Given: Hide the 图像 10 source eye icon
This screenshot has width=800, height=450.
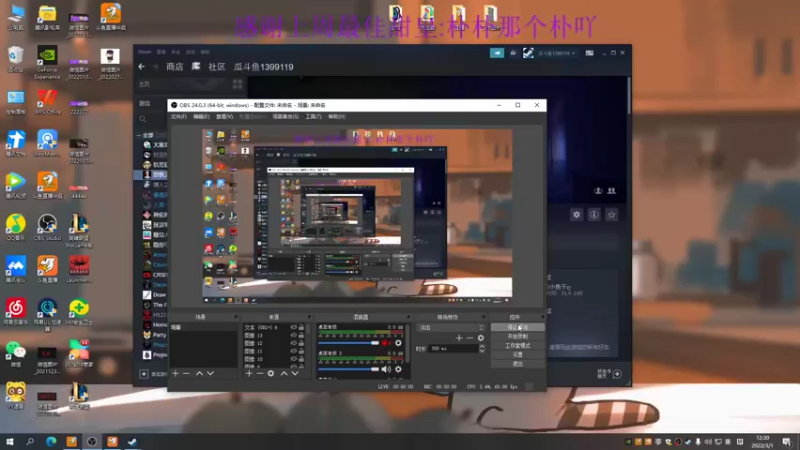Looking at the screenshot, I should [x=293, y=359].
